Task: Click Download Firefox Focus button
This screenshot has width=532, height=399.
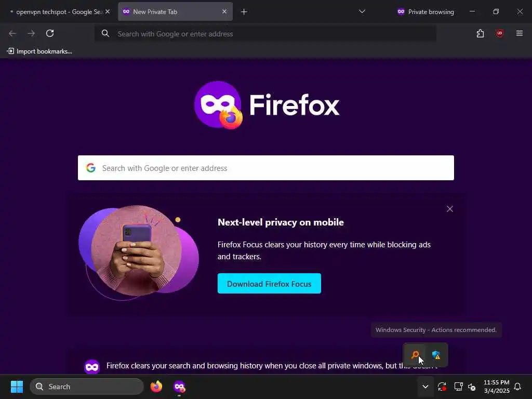Action: point(269,284)
